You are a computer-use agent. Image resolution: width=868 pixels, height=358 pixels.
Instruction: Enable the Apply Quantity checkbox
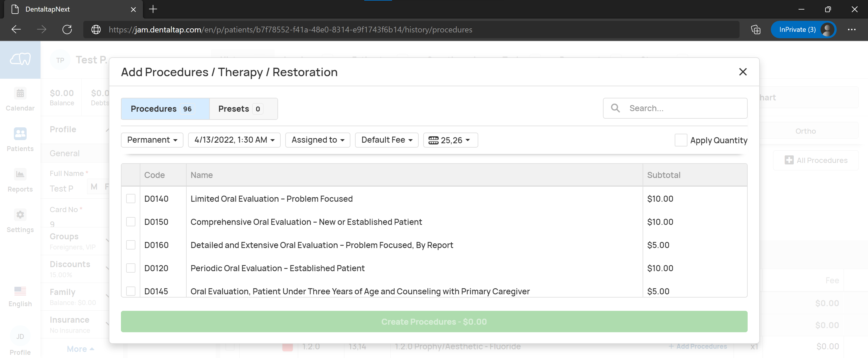(x=681, y=140)
